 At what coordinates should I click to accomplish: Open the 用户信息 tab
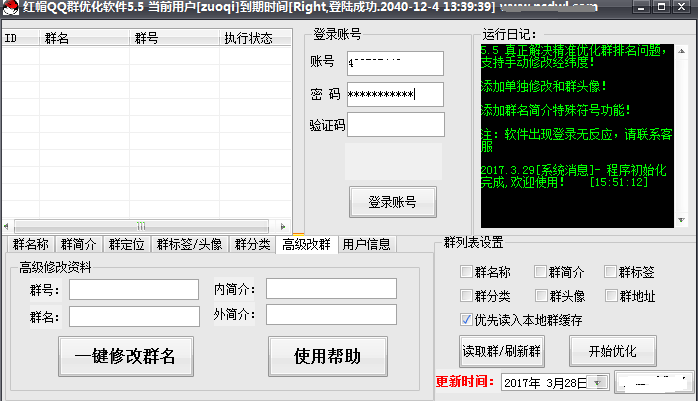366,244
